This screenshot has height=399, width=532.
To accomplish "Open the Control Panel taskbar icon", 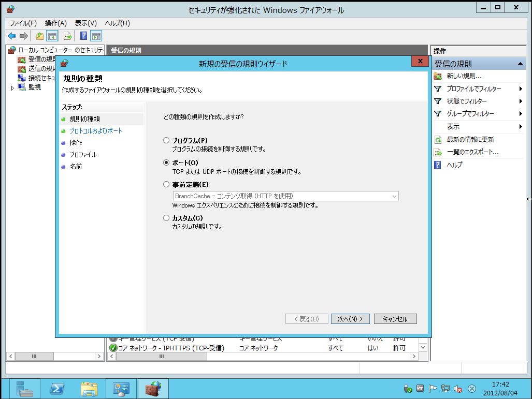I will (x=121, y=389).
